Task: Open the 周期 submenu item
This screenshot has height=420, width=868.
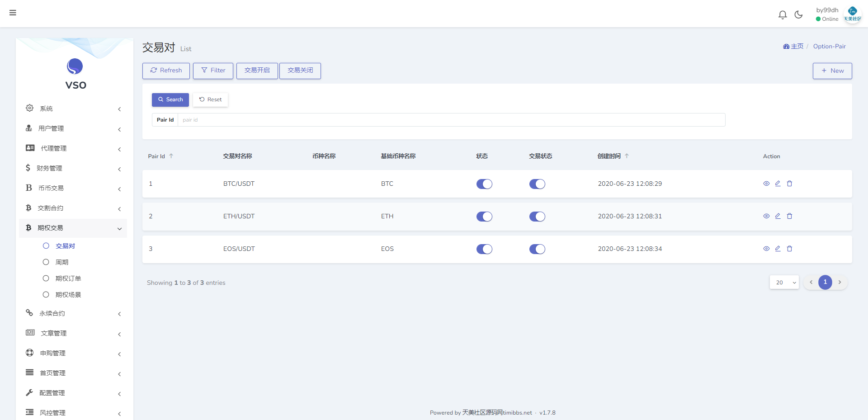Action: pyautogui.click(x=62, y=262)
